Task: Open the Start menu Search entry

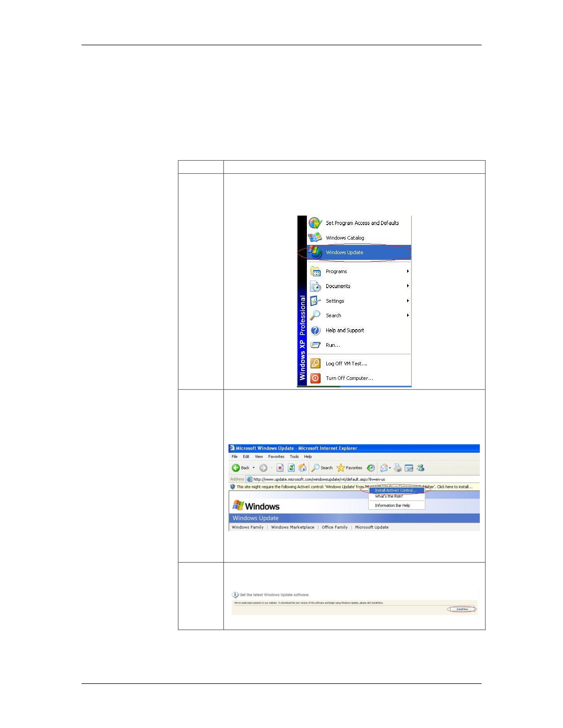Action: tap(359, 315)
